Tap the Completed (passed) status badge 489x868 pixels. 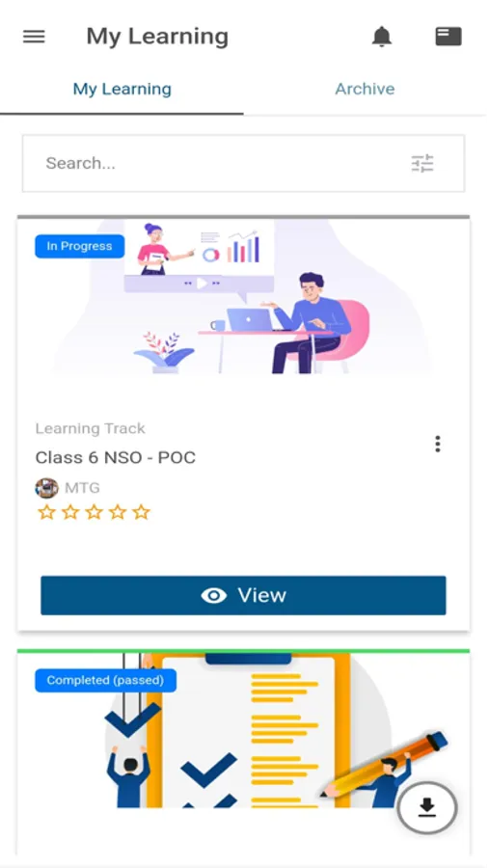pyautogui.click(x=105, y=680)
